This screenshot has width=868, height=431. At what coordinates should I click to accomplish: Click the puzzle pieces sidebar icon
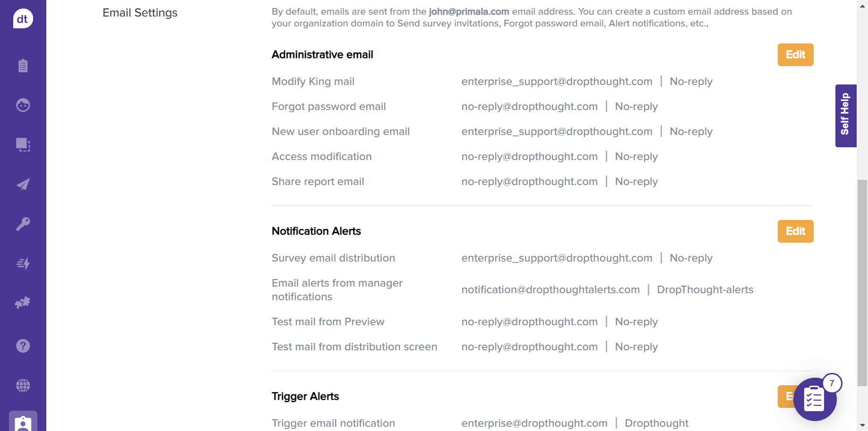click(x=23, y=303)
